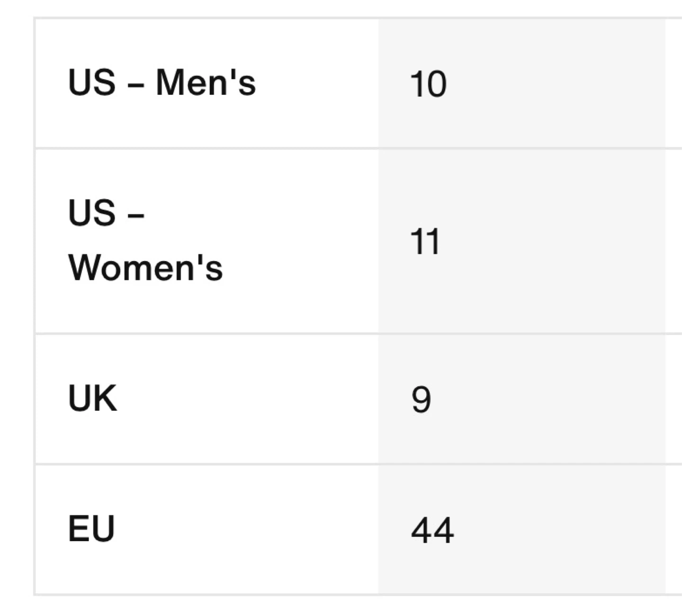
Task: Click the cut-off next column in US Men's row
Action: (x=674, y=83)
